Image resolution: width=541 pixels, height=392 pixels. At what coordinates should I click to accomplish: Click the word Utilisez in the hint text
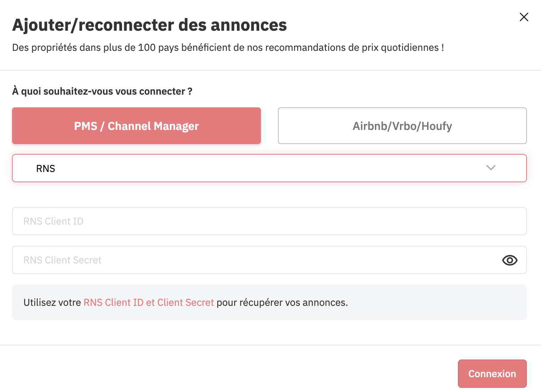pos(40,303)
